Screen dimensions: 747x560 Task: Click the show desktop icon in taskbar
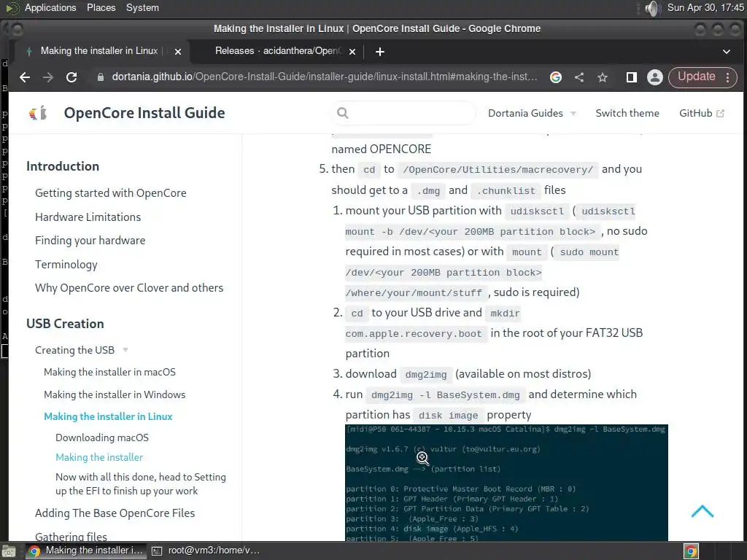click(9, 551)
